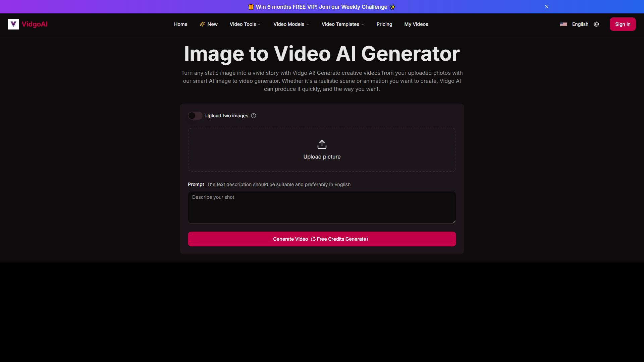The image size is (644, 362).
Task: Open My Videos menu item
Action: pyautogui.click(x=416, y=24)
